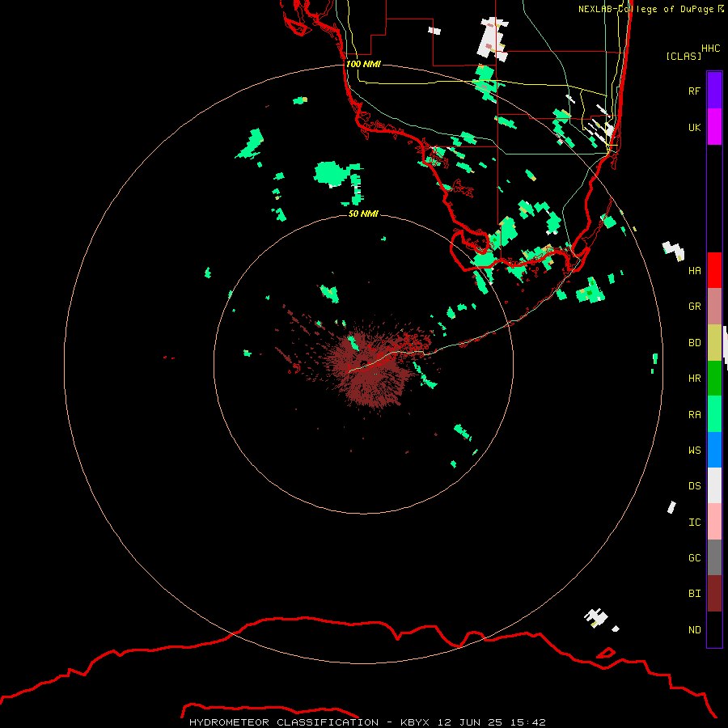
Task: Click the DS legend label
Action: click(694, 486)
